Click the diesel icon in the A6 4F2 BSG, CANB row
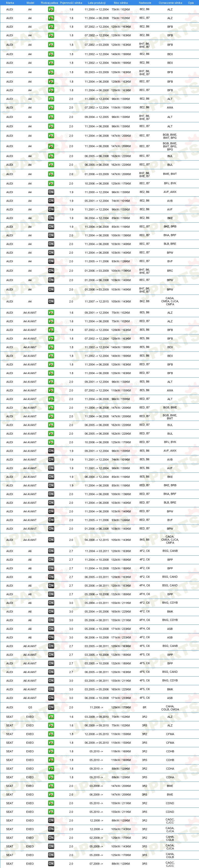This screenshot has width=199, height=868. pos(51,551)
